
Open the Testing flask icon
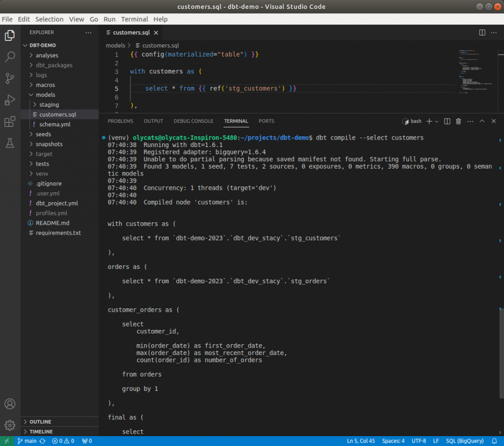[10, 143]
